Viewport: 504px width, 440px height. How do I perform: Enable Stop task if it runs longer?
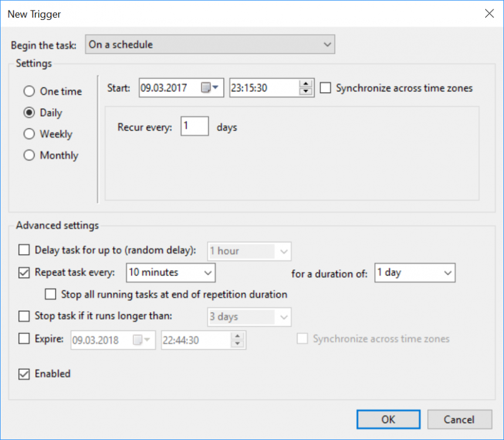pyautogui.click(x=24, y=316)
